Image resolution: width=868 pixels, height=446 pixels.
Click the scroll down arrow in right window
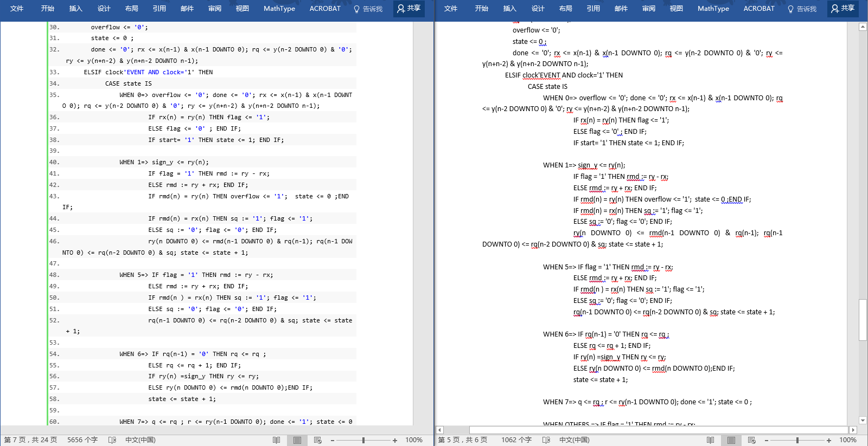(x=863, y=421)
